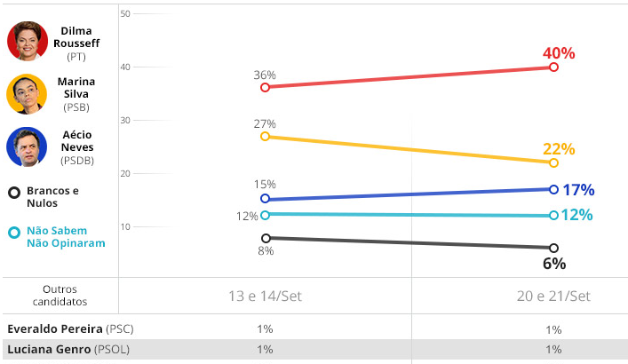
Task: Click the yellow 27% data point
Action: pos(265,136)
